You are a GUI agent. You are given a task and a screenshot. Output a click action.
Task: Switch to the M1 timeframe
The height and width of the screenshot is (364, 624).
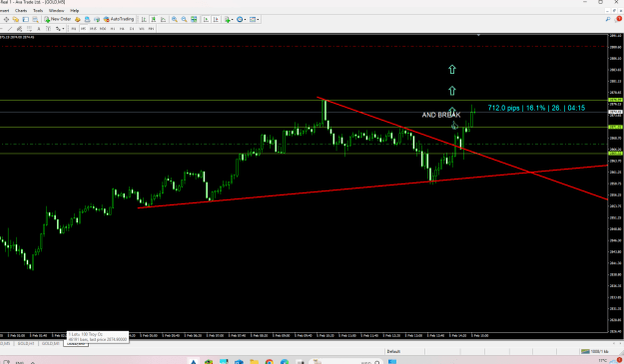(x=74, y=29)
